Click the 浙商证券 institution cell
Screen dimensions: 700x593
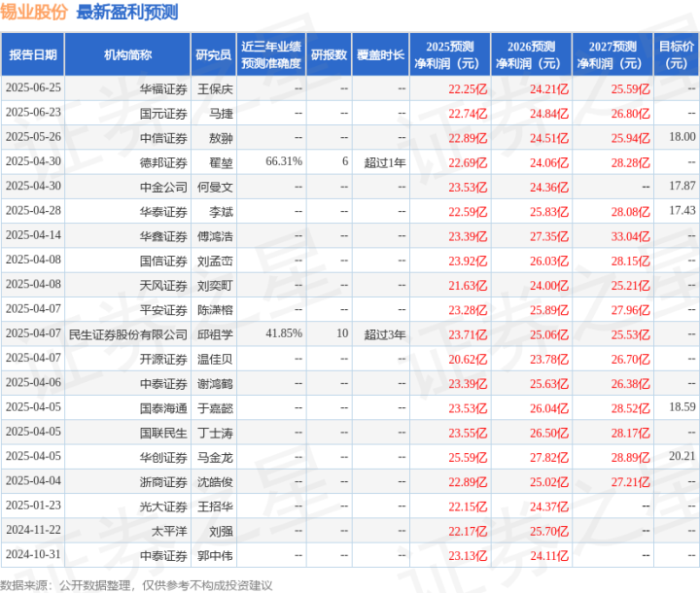click(163, 482)
